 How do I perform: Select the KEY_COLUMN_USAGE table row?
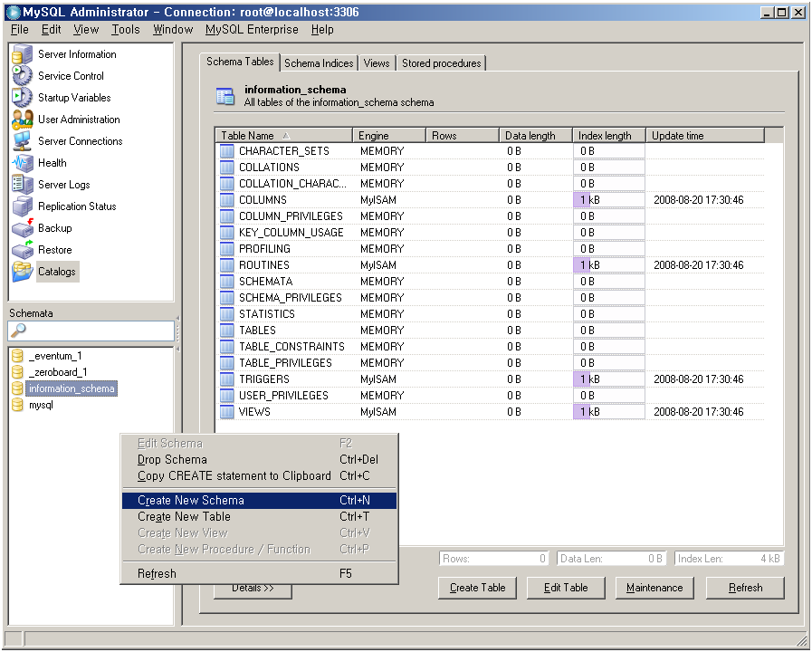490,233
